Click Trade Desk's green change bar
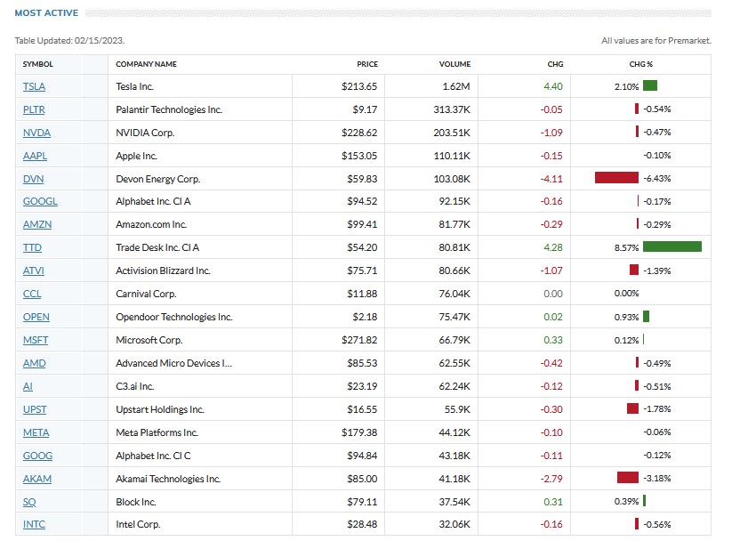The height and width of the screenshot is (549, 756). coord(672,247)
